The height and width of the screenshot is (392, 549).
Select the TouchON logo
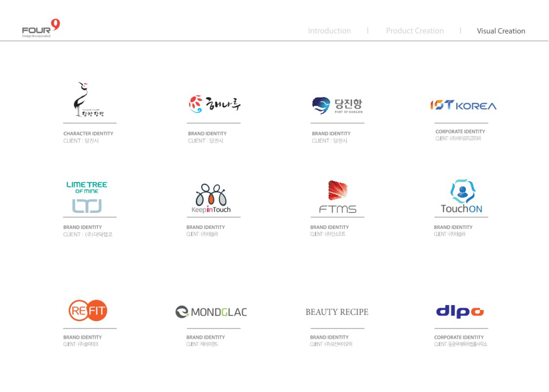(x=462, y=196)
